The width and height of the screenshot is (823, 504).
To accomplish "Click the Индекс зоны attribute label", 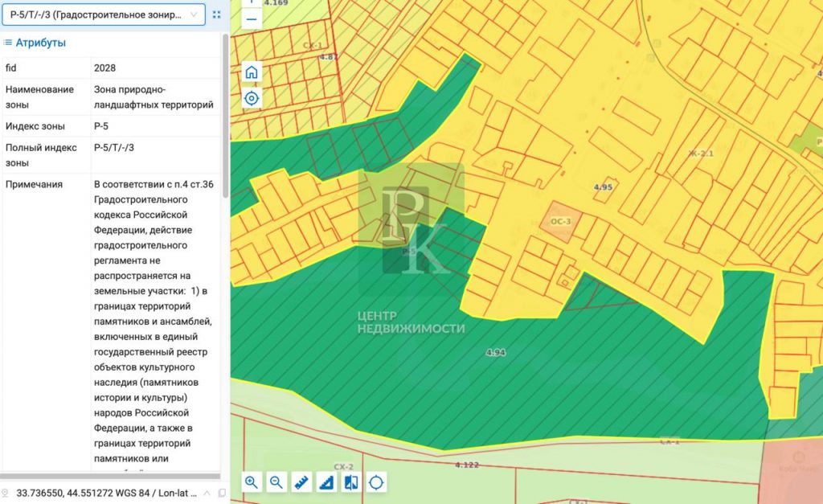I will (35, 126).
